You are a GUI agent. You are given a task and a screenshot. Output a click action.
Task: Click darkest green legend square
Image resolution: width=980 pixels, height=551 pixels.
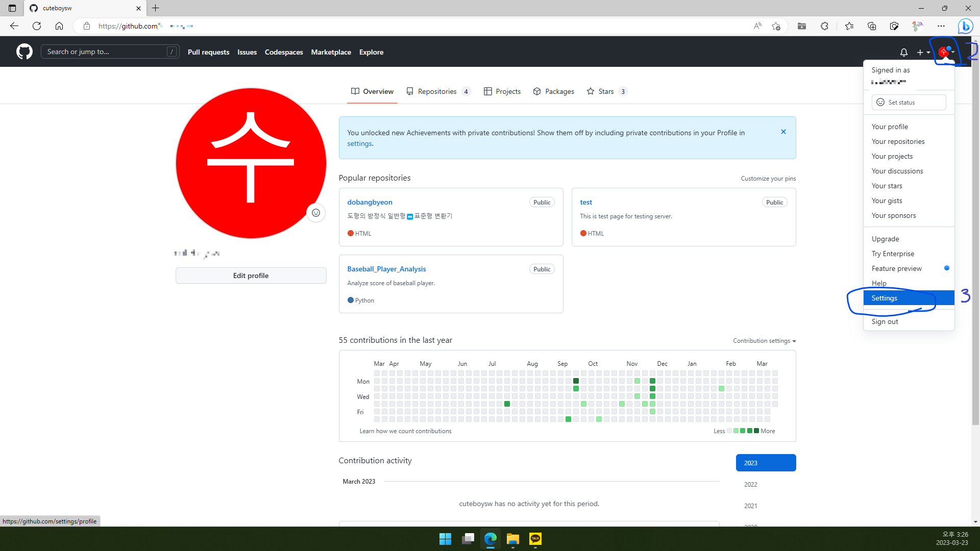tap(756, 431)
